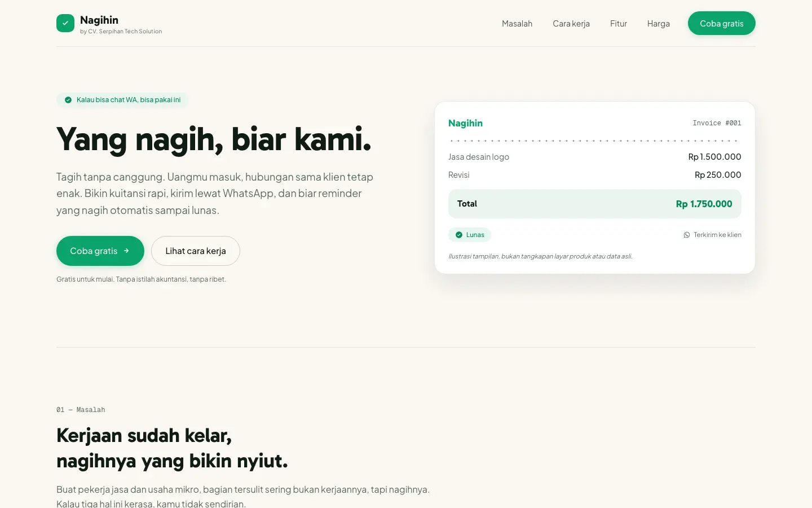Click the "Lunas" status text
Screen dimensions: 812x508
coord(475,235)
